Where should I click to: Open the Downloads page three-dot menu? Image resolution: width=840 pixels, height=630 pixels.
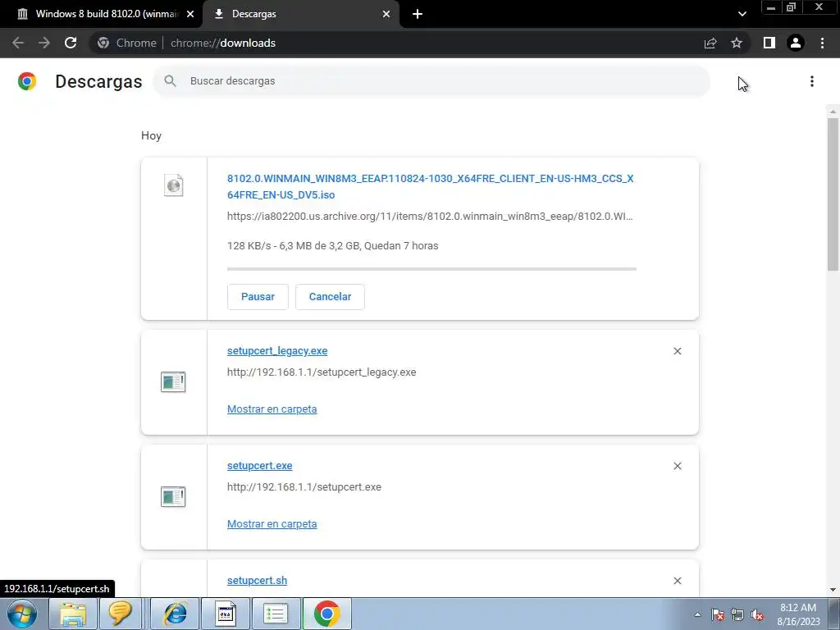click(x=812, y=81)
